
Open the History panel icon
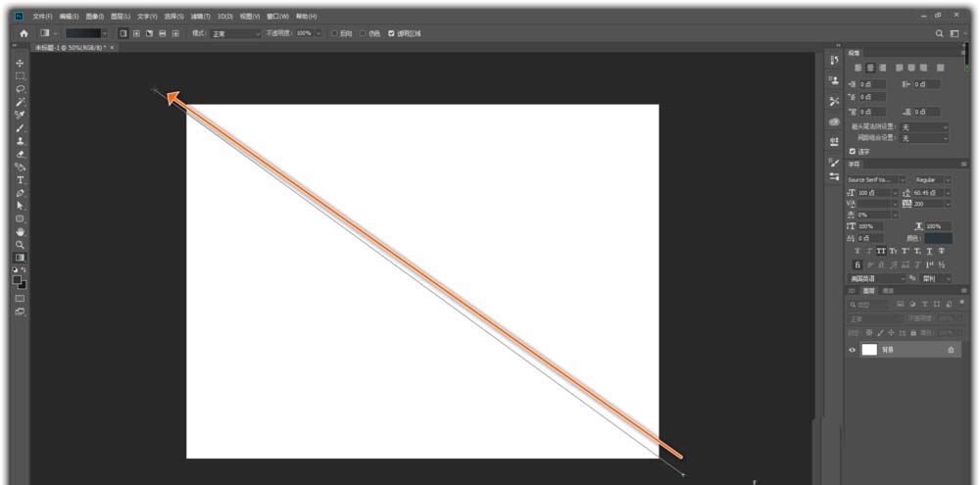834,60
